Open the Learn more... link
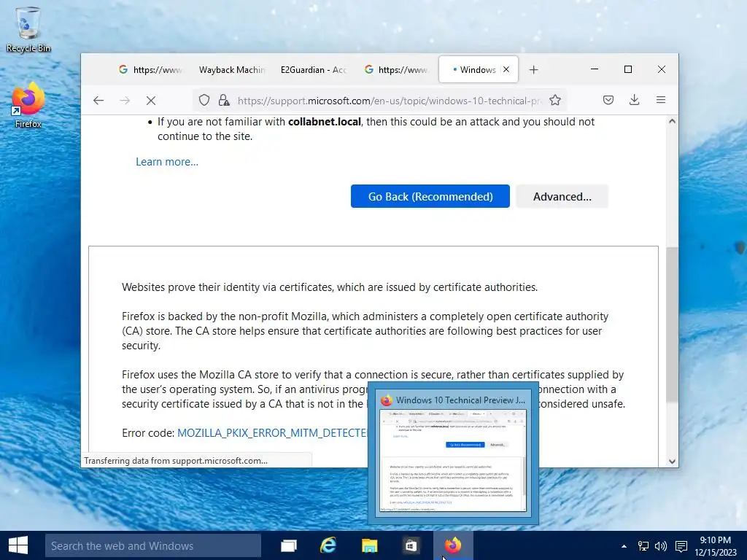 click(x=167, y=162)
